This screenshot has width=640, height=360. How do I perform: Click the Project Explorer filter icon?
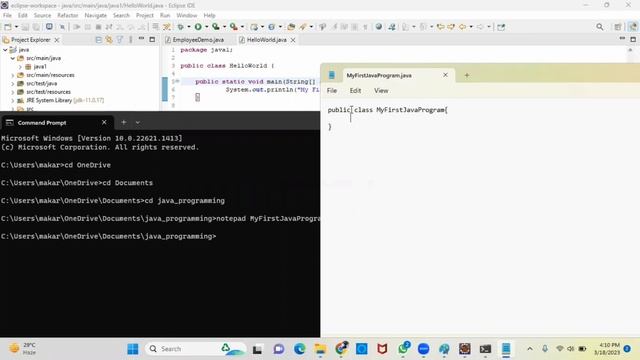click(120, 40)
